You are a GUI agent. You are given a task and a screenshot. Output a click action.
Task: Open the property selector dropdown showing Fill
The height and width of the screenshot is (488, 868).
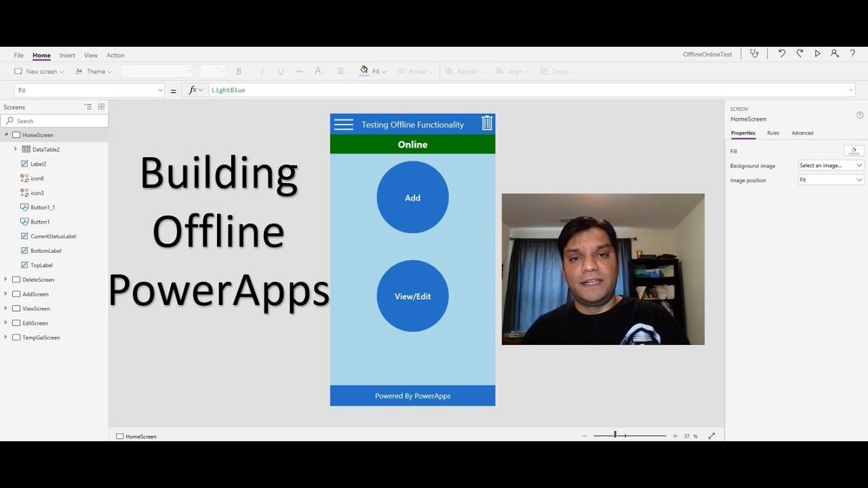point(89,90)
